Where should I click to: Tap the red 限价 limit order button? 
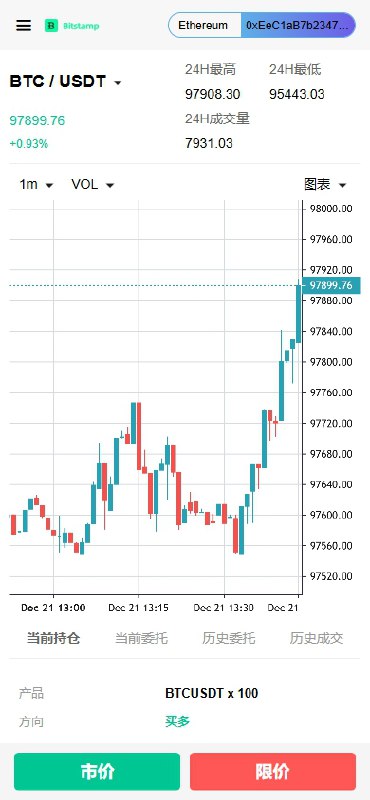[273, 771]
